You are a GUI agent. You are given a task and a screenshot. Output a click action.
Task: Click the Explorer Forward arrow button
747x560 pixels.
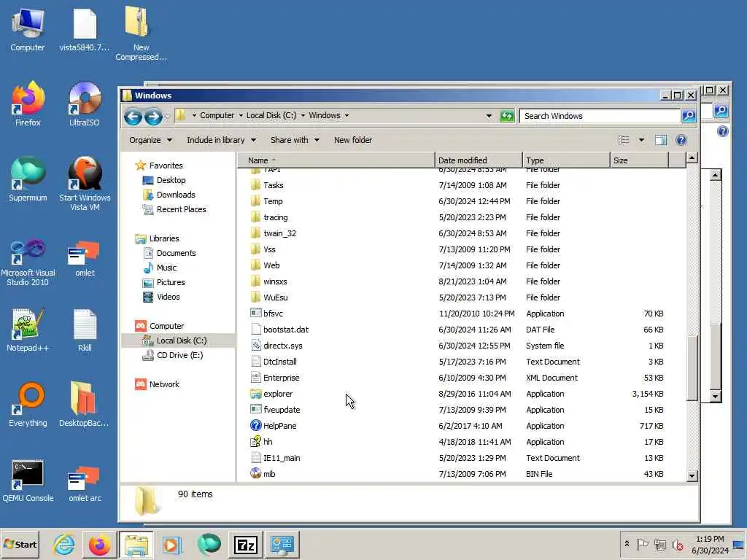coord(153,116)
